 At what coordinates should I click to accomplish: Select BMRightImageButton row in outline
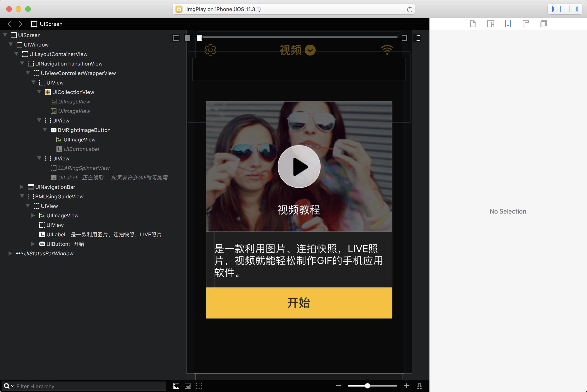coord(84,130)
